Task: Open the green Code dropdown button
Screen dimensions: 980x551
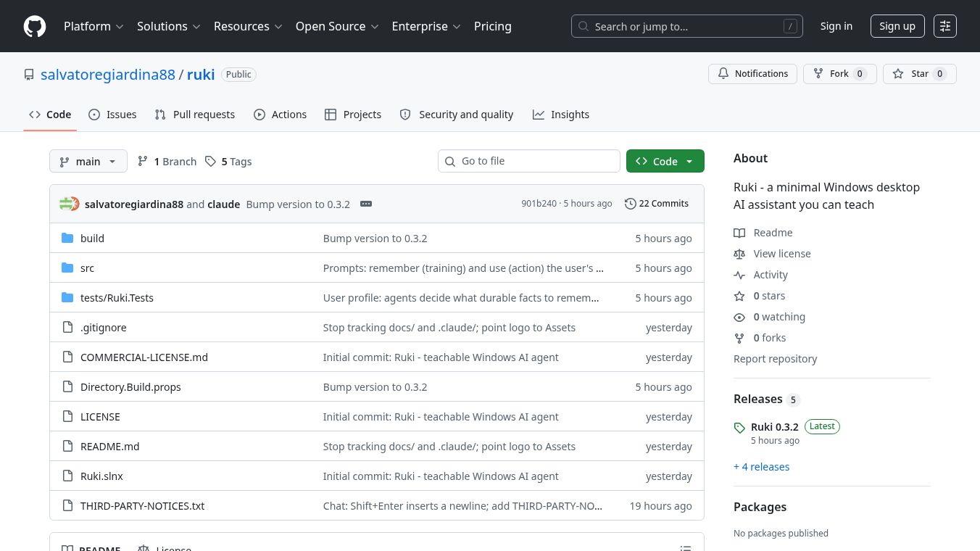Action: coord(665,161)
